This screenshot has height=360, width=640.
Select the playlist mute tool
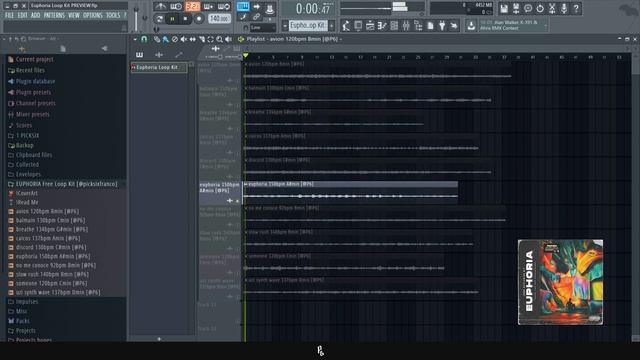[x=184, y=39]
